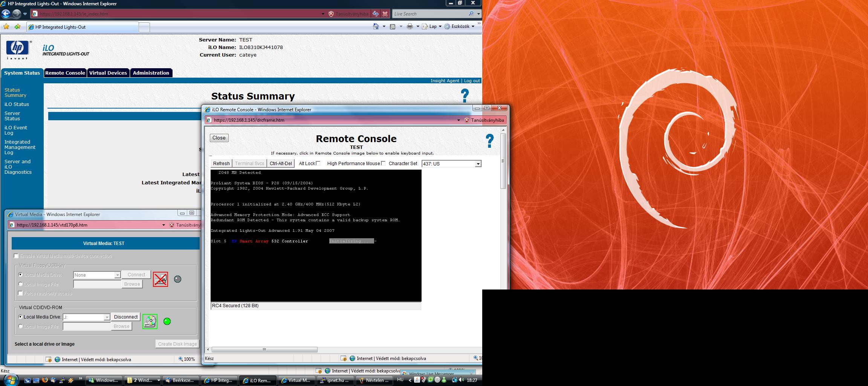Click the home icon in the IE toolbar
The width and height of the screenshot is (868, 386).
click(376, 26)
